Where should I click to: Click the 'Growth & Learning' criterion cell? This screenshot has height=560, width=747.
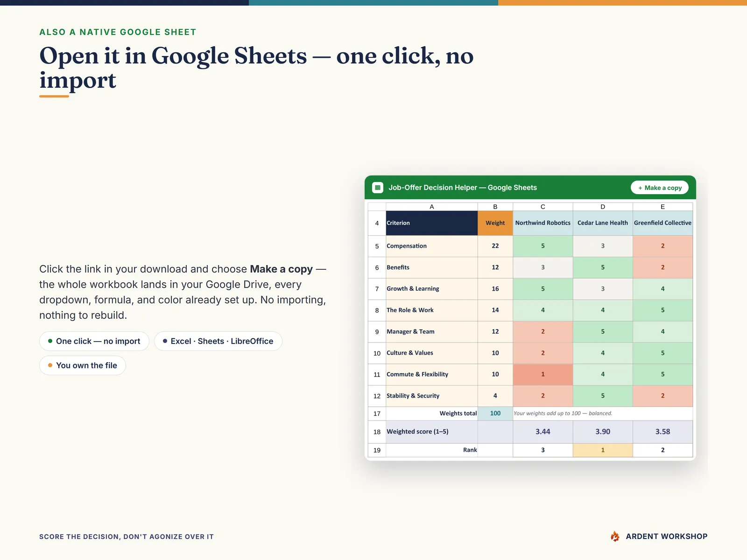click(432, 289)
